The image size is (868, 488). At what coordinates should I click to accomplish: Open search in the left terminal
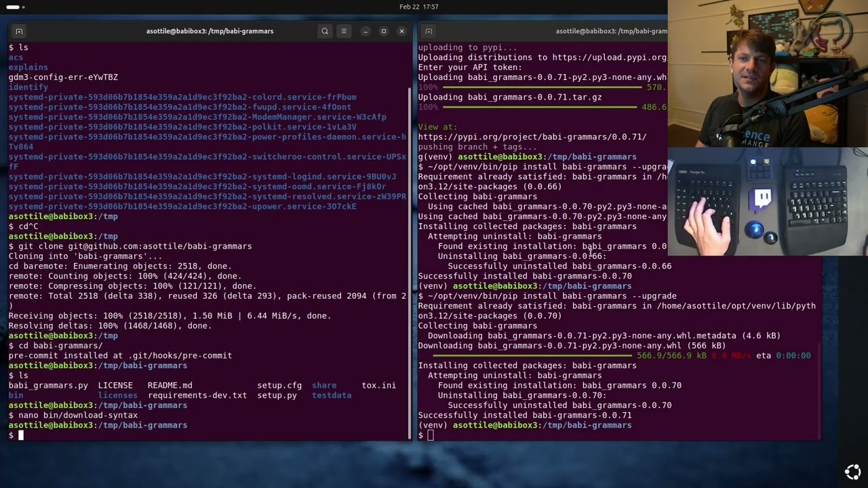(x=325, y=31)
